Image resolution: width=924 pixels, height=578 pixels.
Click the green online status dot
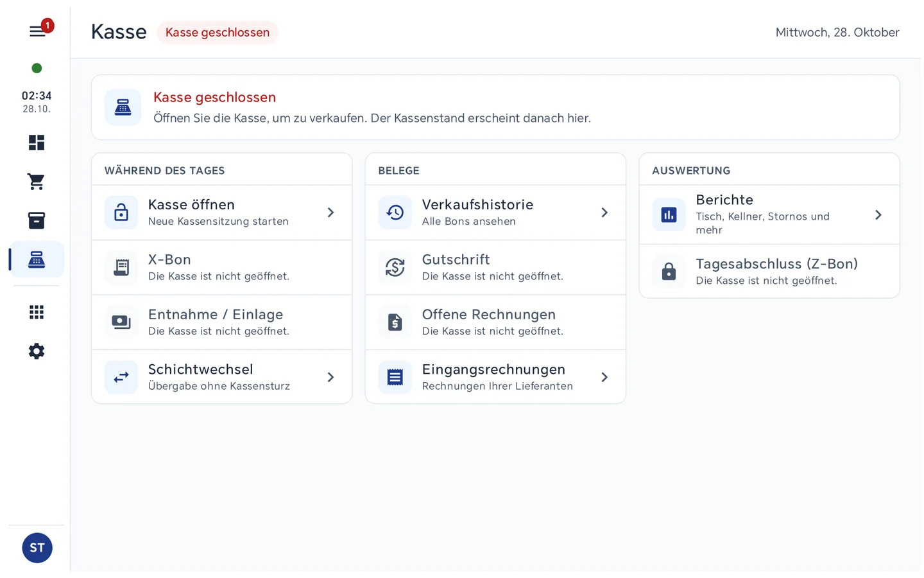37,68
